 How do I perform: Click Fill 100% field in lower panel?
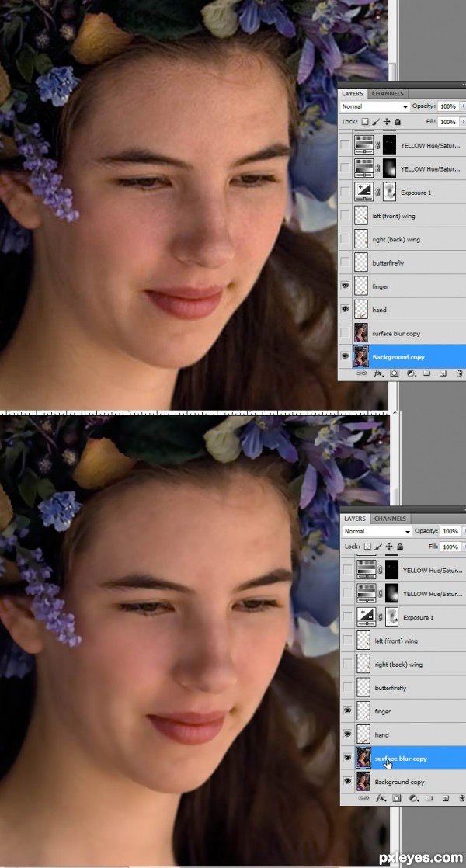pos(450,547)
